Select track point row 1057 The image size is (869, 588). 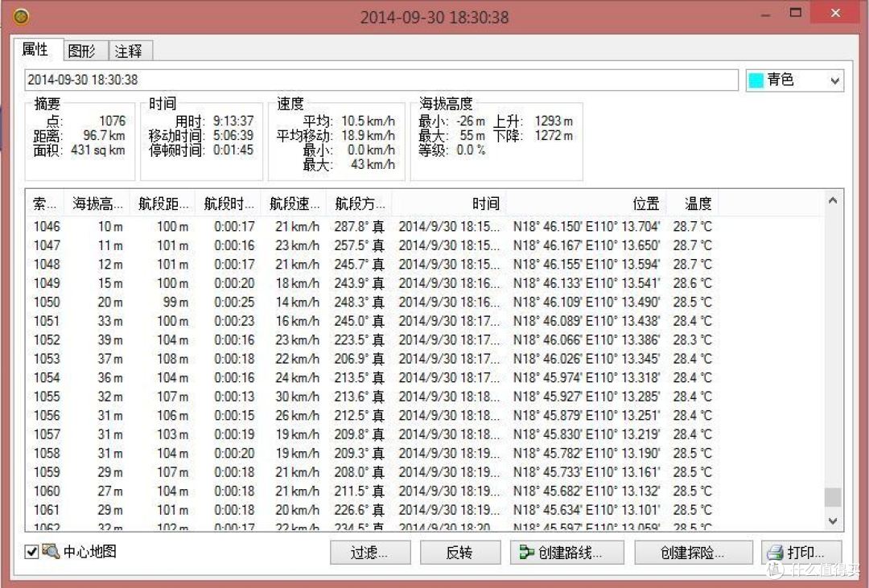pyautogui.click(x=373, y=434)
